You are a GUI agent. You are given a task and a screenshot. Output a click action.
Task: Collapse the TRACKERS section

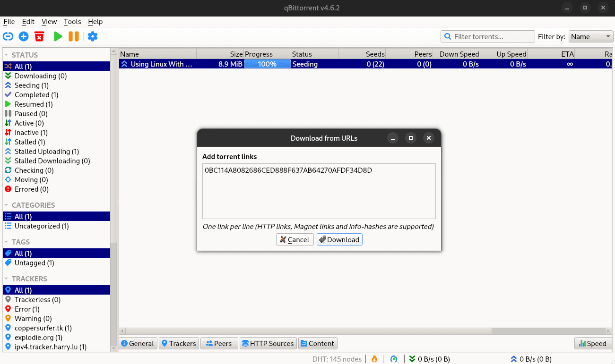7,279
